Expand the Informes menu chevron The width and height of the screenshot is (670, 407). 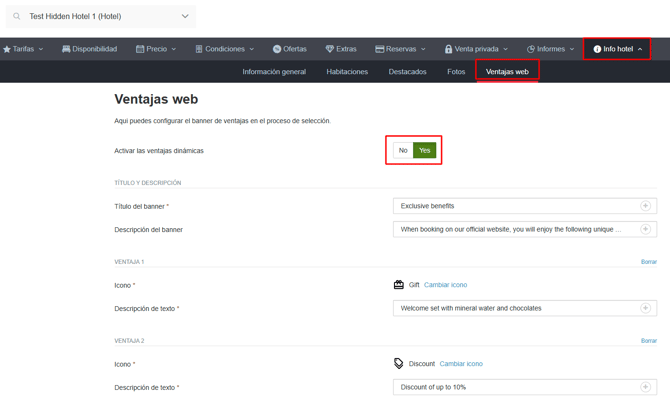(572, 49)
